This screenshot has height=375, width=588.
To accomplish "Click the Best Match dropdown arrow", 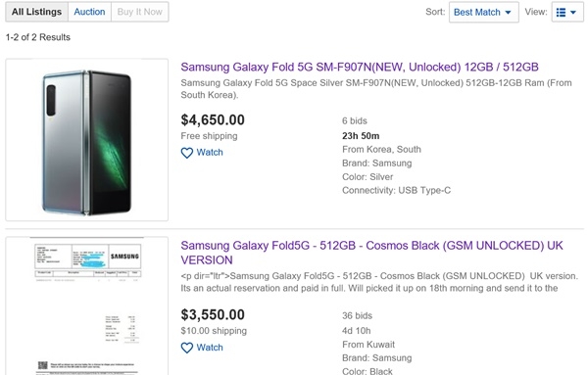I will (508, 13).
